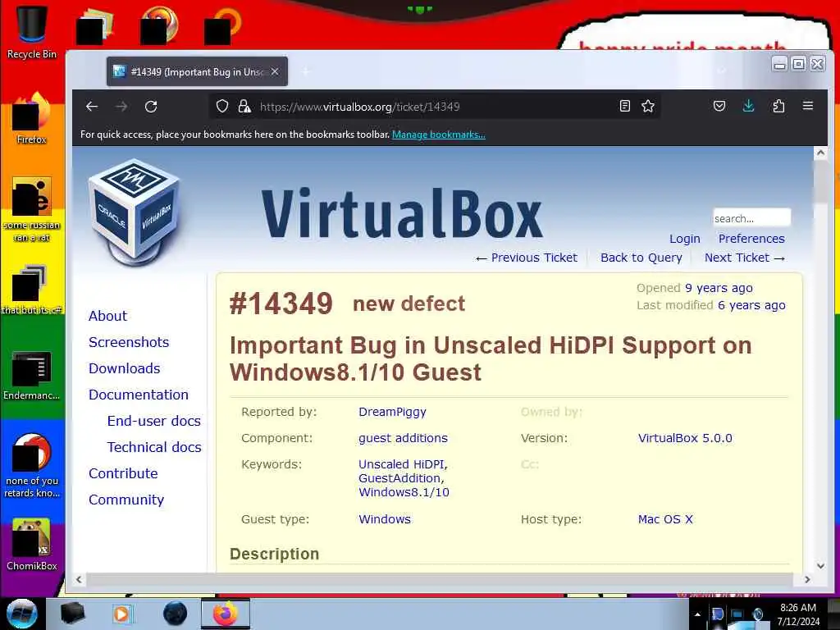Click the VirtualBox site search field

(751, 218)
